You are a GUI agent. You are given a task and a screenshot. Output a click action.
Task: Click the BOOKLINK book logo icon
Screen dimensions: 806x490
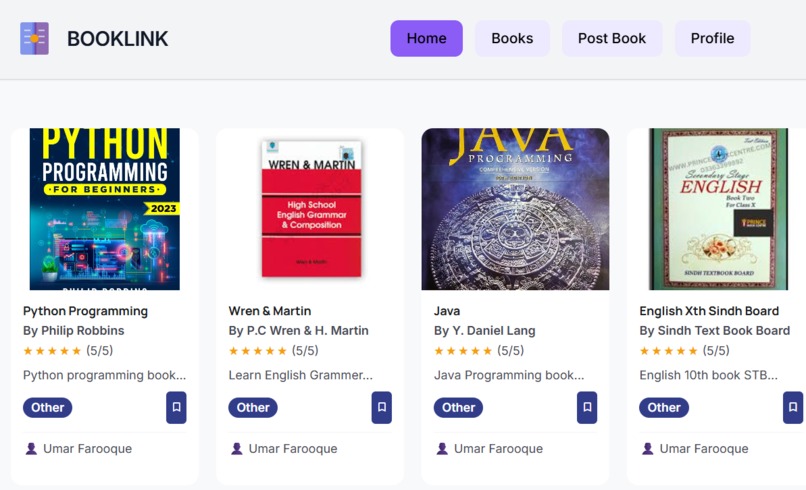pyautogui.click(x=34, y=39)
